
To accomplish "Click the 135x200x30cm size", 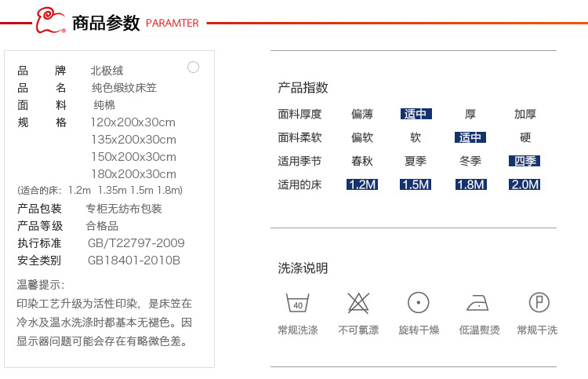I will (x=133, y=140).
